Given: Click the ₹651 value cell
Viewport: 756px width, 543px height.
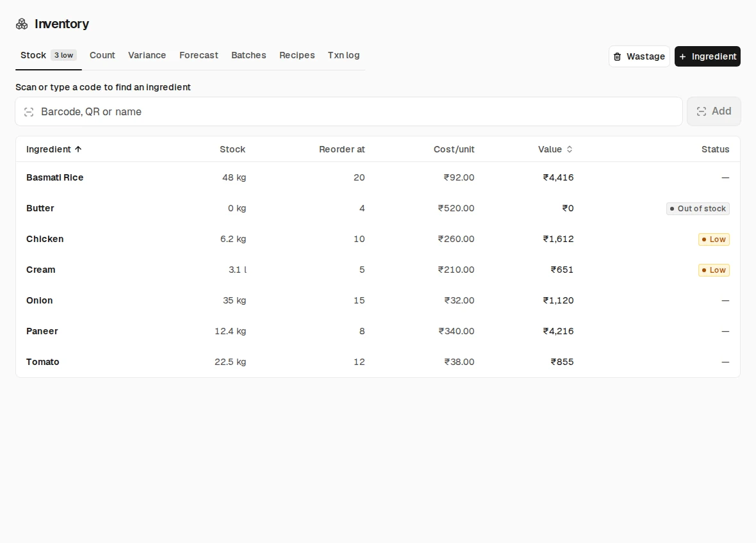Looking at the screenshot, I should click(x=562, y=270).
